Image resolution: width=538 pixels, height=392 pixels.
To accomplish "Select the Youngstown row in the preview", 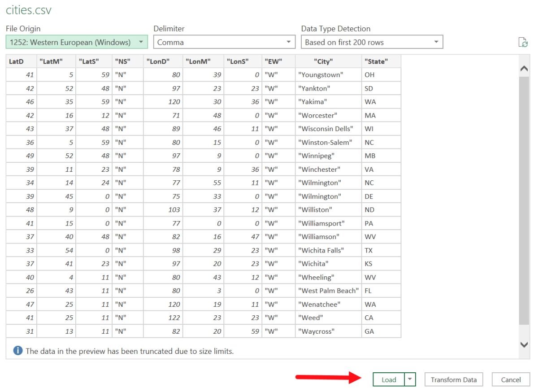I will point(202,74).
